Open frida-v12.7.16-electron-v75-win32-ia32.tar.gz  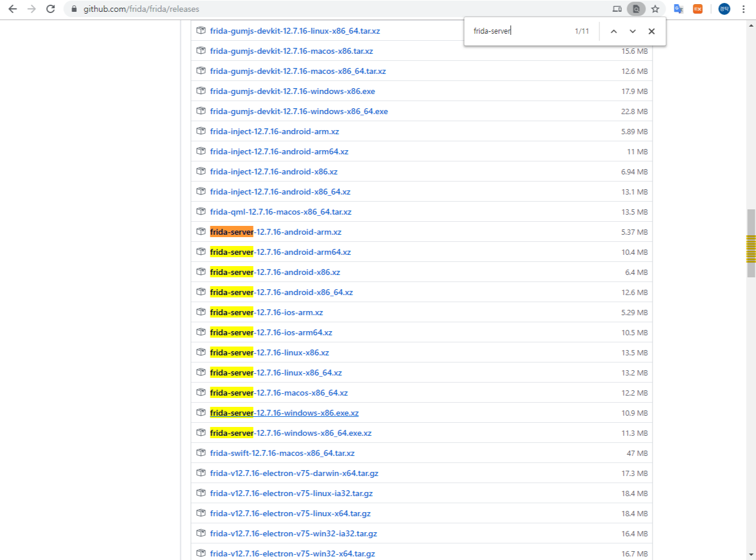(294, 533)
